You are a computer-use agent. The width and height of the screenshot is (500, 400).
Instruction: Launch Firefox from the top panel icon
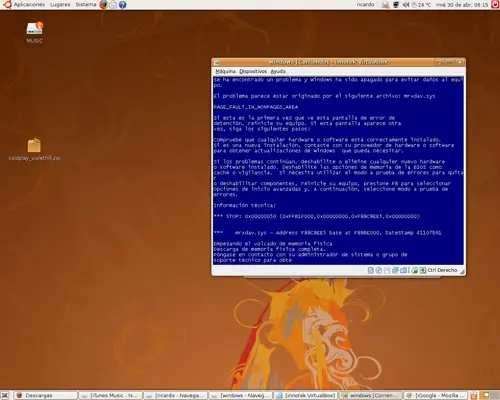pyautogui.click(x=104, y=5)
